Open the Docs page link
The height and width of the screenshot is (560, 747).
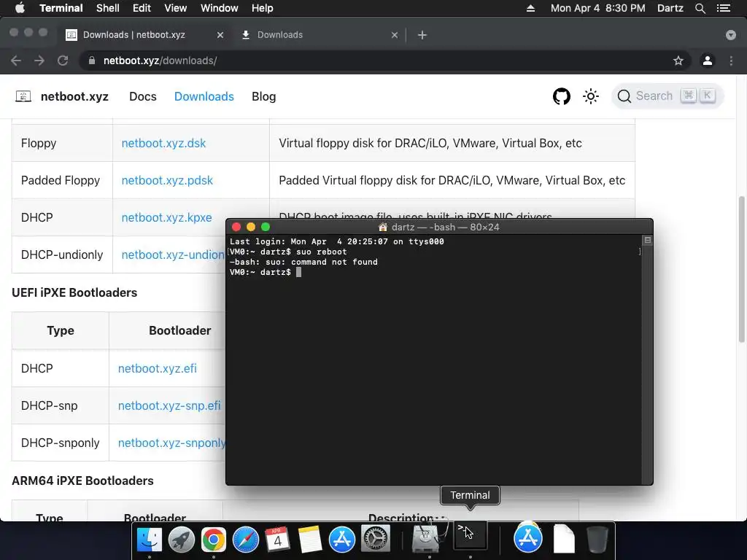point(143,96)
